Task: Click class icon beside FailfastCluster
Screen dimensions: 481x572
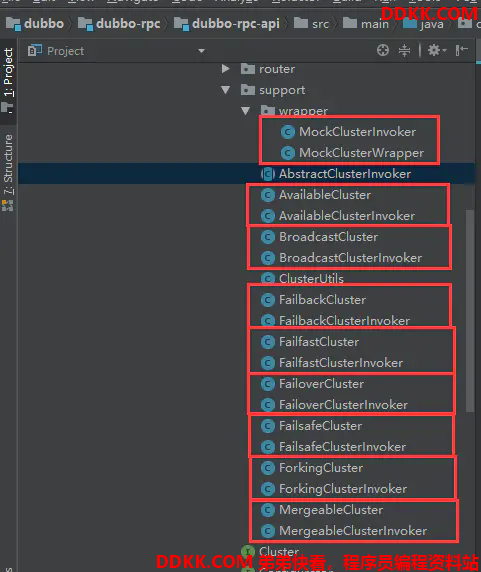Action: (268, 342)
